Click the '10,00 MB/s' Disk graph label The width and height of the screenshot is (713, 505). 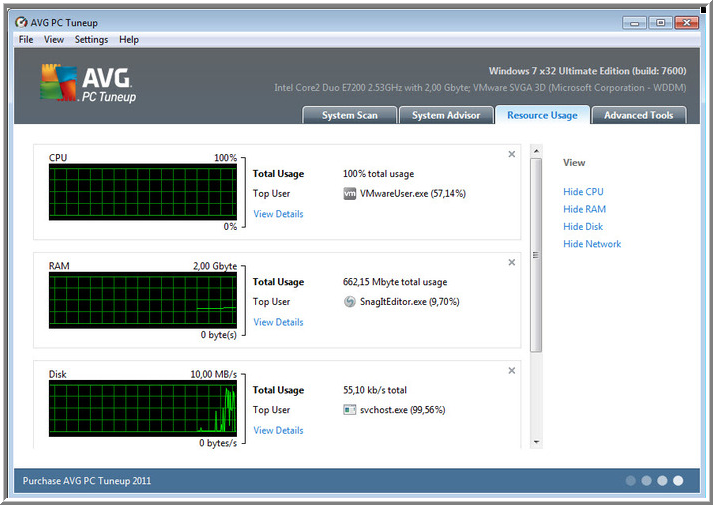click(213, 374)
